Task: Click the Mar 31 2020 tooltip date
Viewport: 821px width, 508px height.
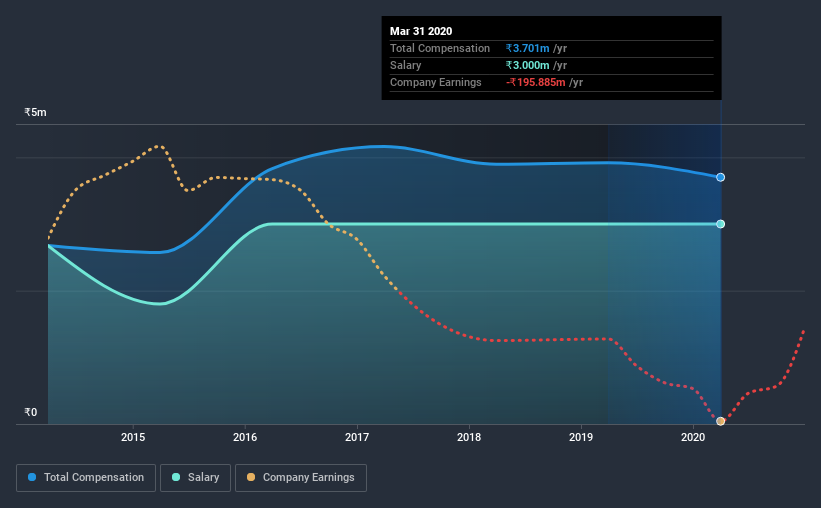Action: [421, 31]
